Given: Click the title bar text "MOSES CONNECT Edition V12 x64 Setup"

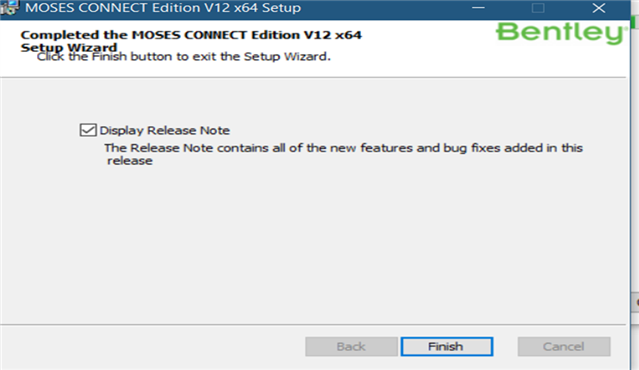Looking at the screenshot, I should click(163, 8).
